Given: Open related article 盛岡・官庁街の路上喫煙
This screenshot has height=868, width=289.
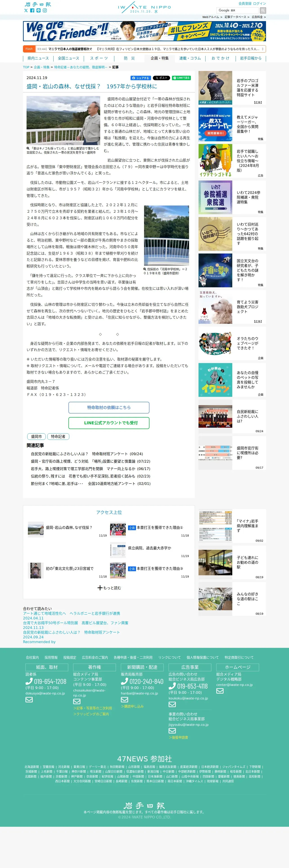Looking at the screenshot, I should point(90,461).
